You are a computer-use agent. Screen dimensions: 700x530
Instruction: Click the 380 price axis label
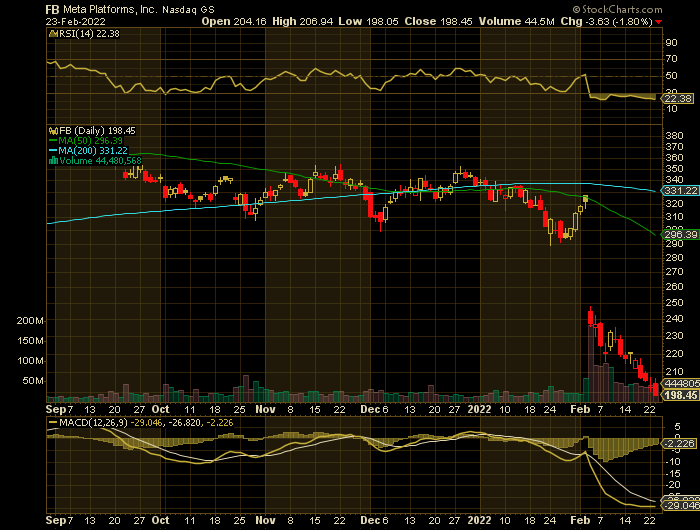(x=674, y=136)
